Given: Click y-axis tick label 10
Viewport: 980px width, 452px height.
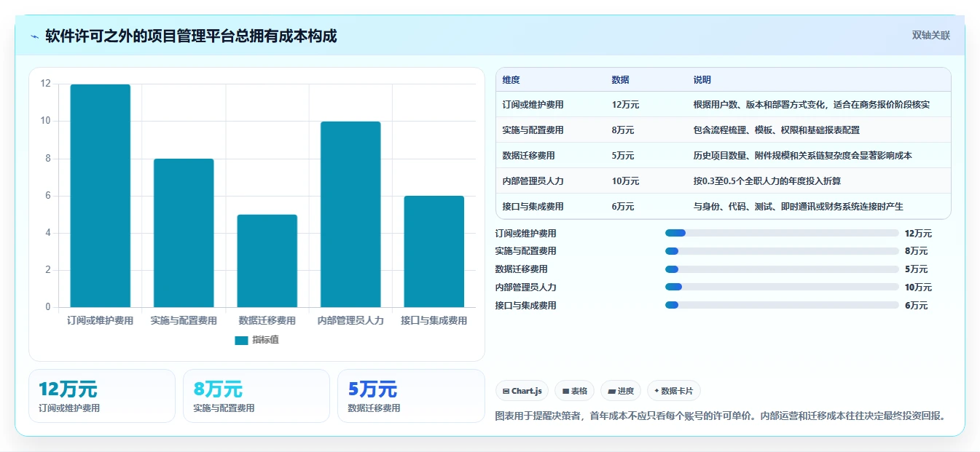Looking at the screenshot, I should click(46, 121).
